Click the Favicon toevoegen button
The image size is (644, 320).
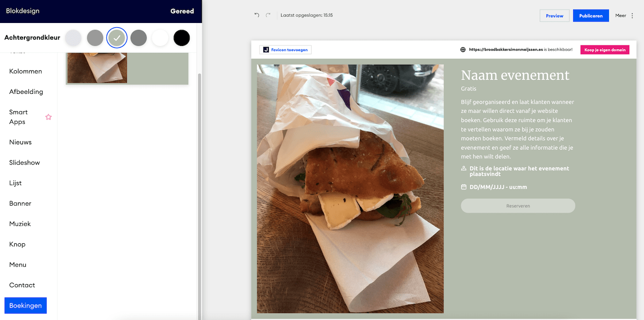[x=286, y=50]
